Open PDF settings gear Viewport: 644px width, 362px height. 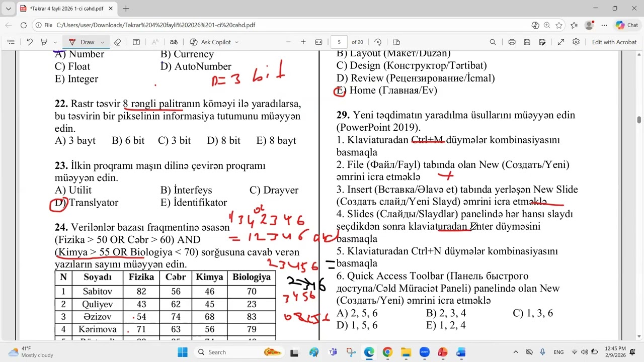pyautogui.click(x=576, y=42)
